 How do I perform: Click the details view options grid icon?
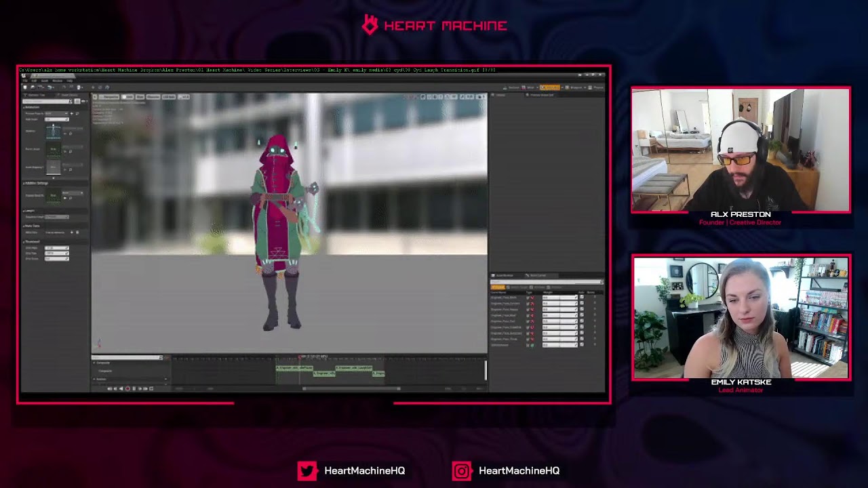click(x=77, y=101)
